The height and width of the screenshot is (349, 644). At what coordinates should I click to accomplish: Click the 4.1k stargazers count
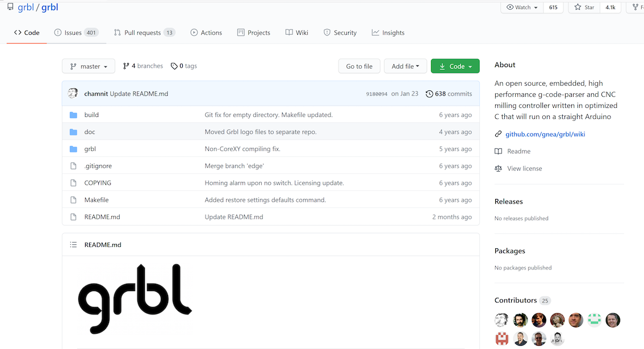[610, 7]
